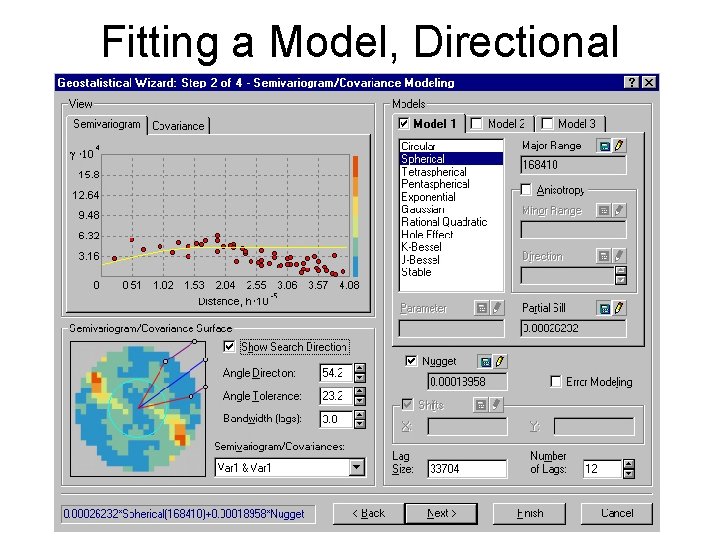Click the Nugget value field

[x=467, y=382]
